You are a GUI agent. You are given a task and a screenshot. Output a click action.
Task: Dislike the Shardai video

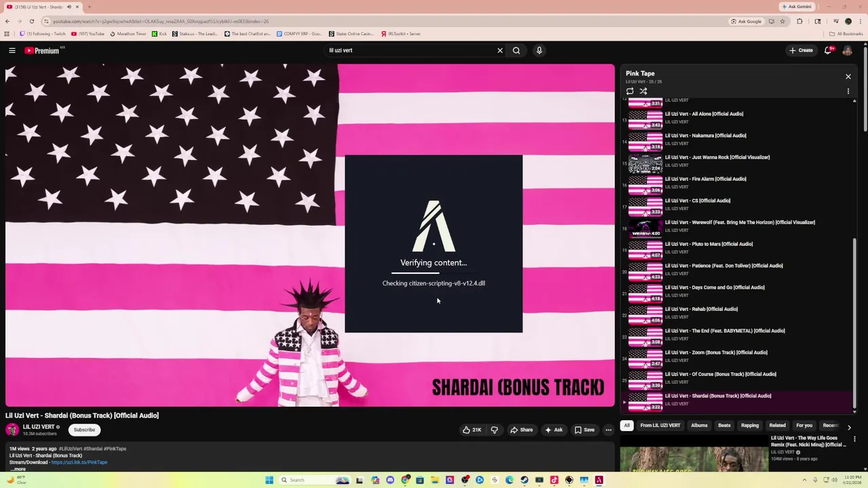[494, 430]
